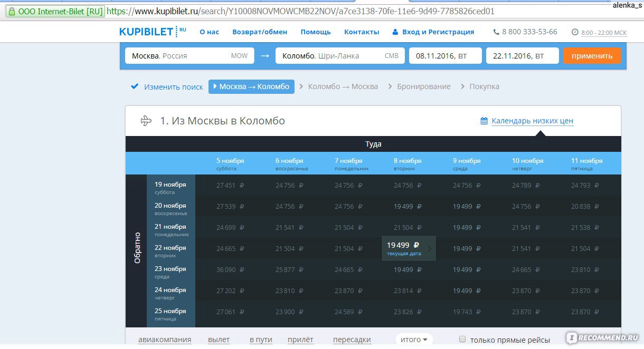Click the phone icon beside 8 800 number

point(496,32)
